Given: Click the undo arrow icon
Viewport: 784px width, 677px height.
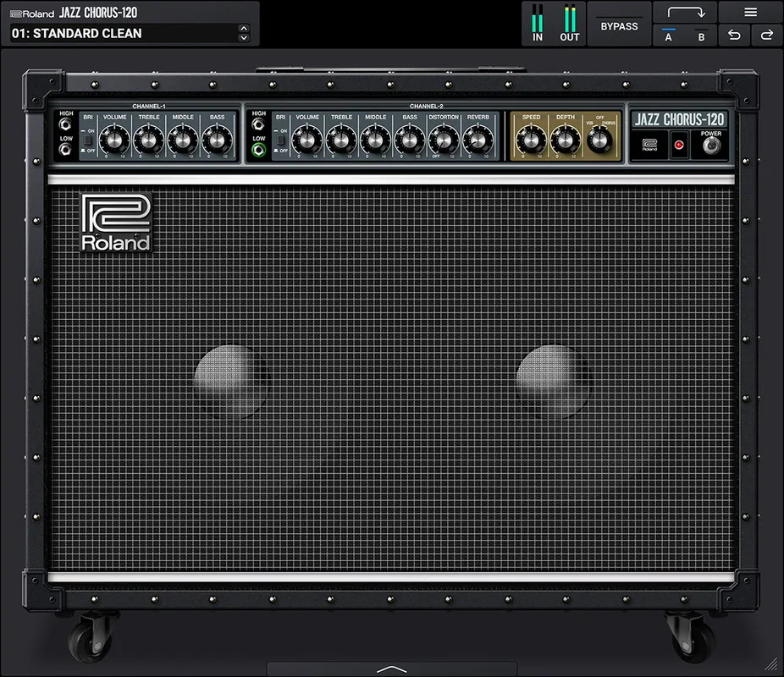Looking at the screenshot, I should [x=733, y=36].
